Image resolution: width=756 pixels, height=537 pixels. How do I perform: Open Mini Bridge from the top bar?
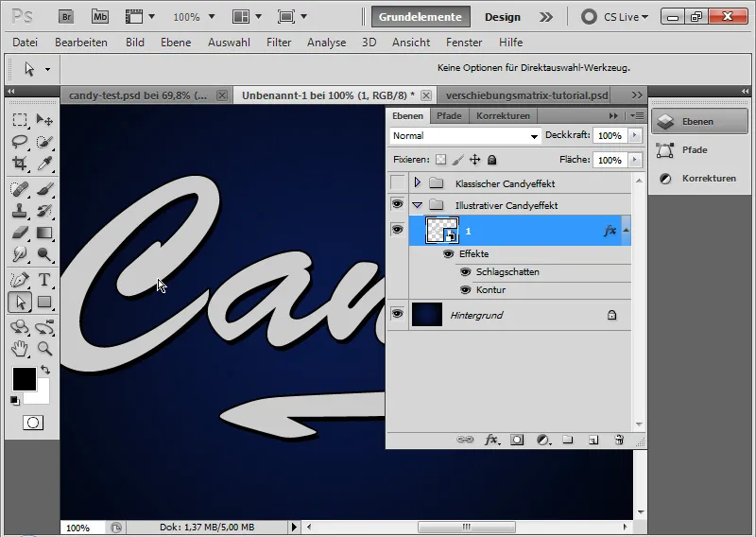tap(100, 17)
